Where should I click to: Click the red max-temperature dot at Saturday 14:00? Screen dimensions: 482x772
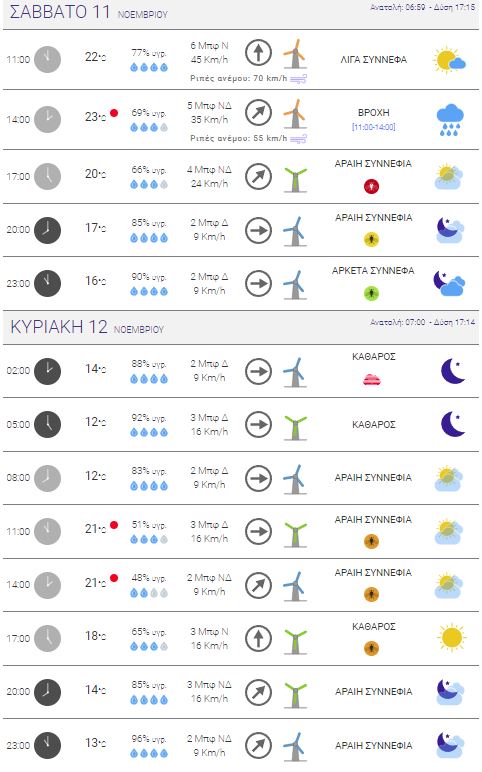(114, 113)
